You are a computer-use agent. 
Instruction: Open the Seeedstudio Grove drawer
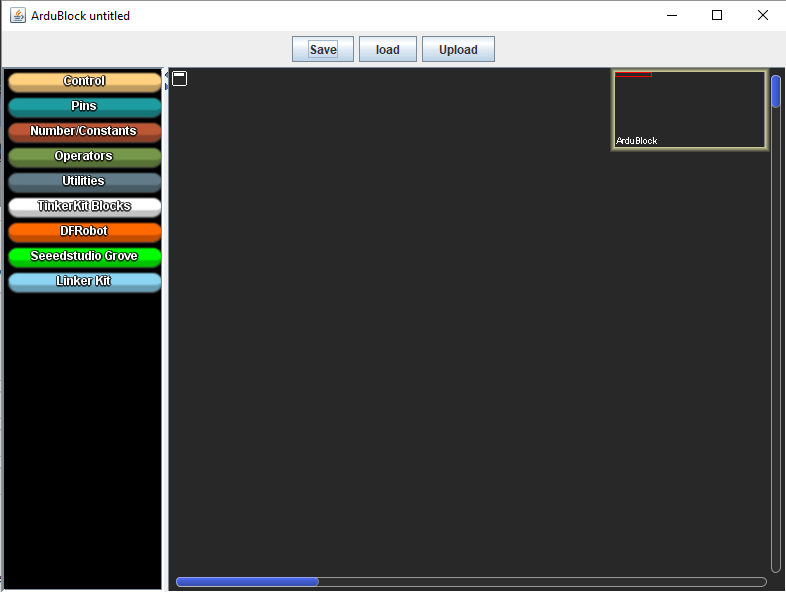click(x=84, y=257)
